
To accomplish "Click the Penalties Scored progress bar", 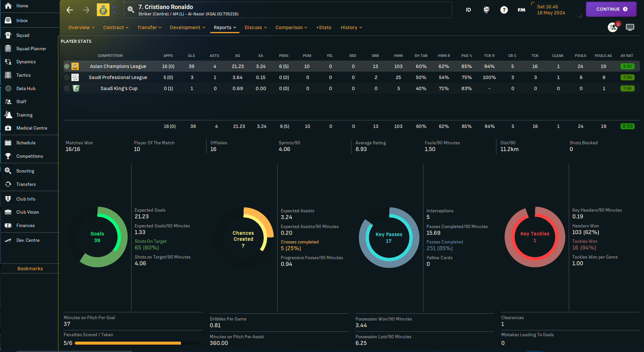I will 138,343.
